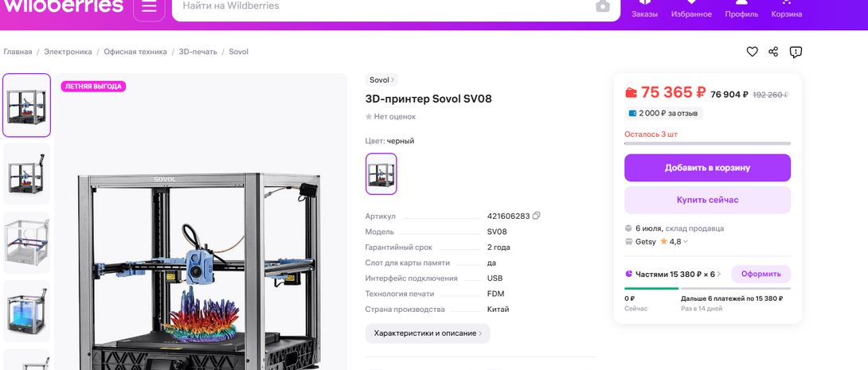The image size is (868, 370).
Task: Select the second product thumbnail
Action: pyautogui.click(x=26, y=173)
